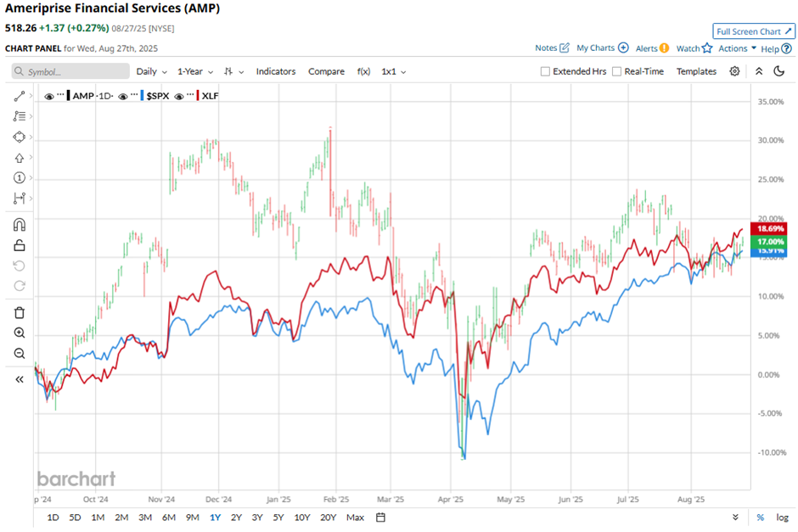This screenshot has height=532, width=798.
Task: Collapse the chart toolbar with double chevron
Action: 759,71
